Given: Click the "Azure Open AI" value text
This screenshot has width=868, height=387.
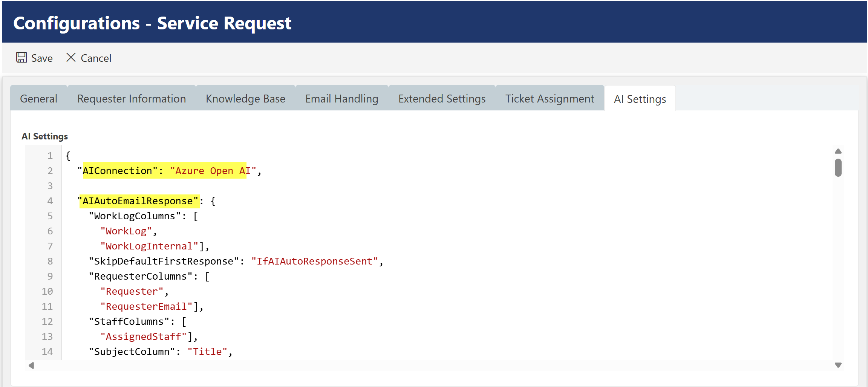Looking at the screenshot, I should [x=213, y=171].
